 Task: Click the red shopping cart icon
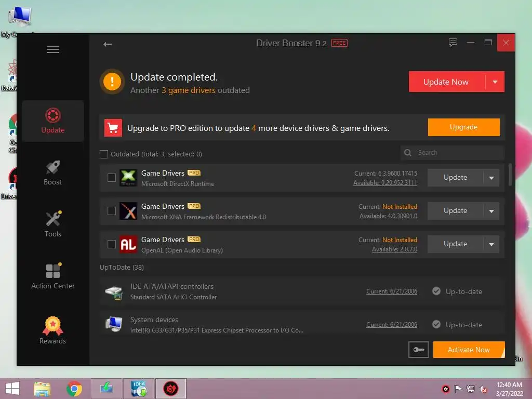tap(113, 128)
